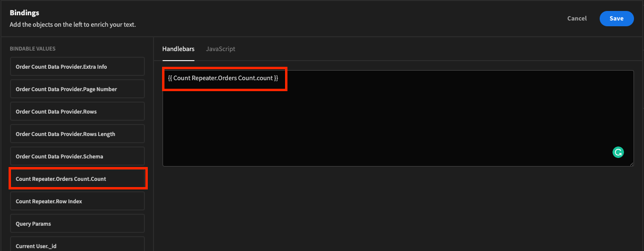The width and height of the screenshot is (644, 251).
Task: Pick Order Count Data Provider.Rows Length
Action: tap(77, 134)
